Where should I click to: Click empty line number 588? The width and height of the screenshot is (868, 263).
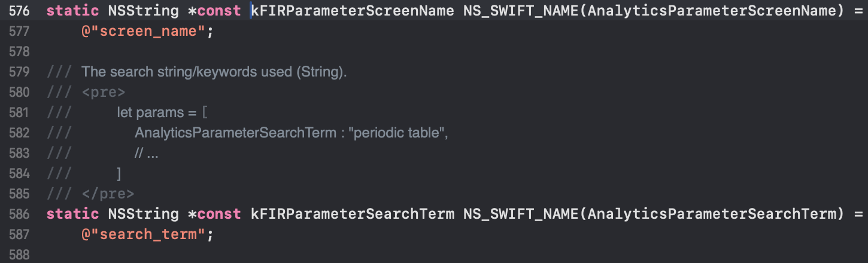coord(20,255)
